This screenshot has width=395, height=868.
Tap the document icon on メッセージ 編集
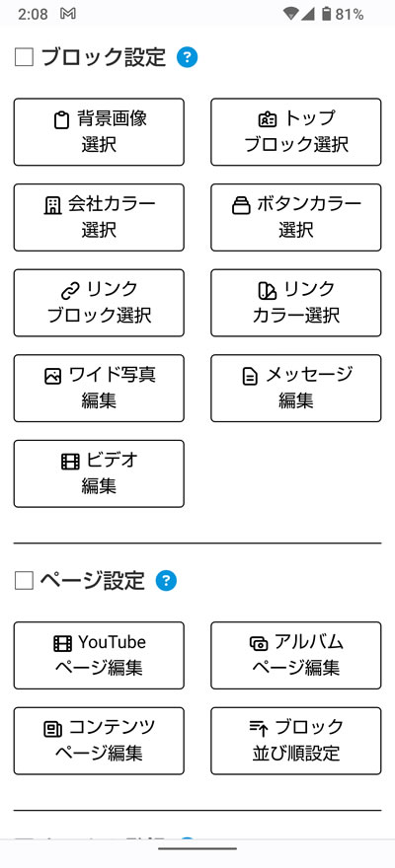point(251,377)
